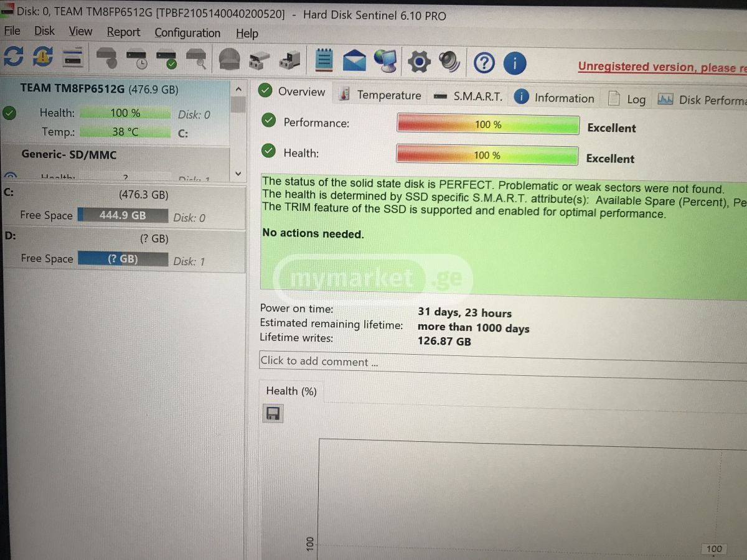
Task: Select the D: partition entry
Action: pos(123,251)
